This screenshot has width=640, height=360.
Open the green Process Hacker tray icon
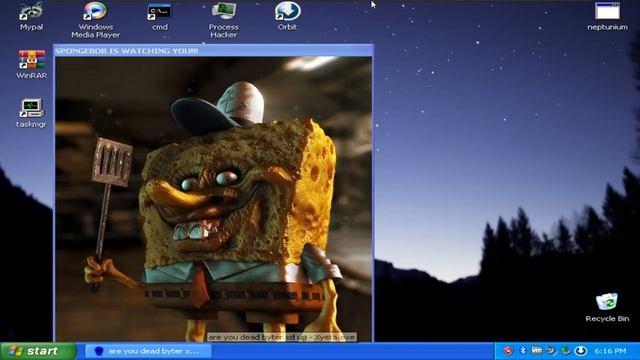click(565, 351)
